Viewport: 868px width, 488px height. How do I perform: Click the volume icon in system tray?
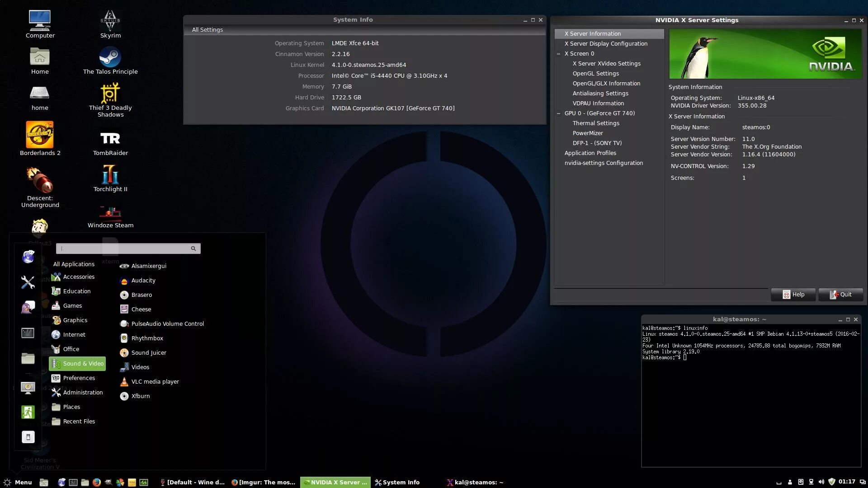(821, 482)
